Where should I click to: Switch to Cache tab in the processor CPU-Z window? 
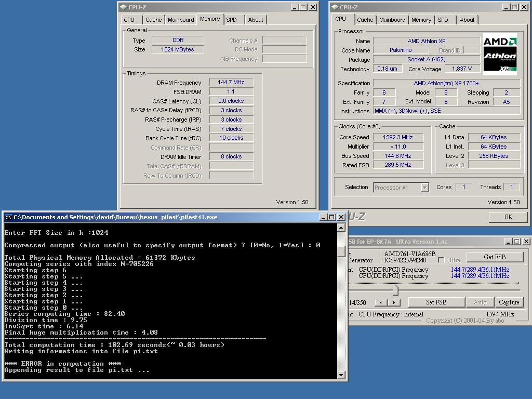tap(365, 20)
